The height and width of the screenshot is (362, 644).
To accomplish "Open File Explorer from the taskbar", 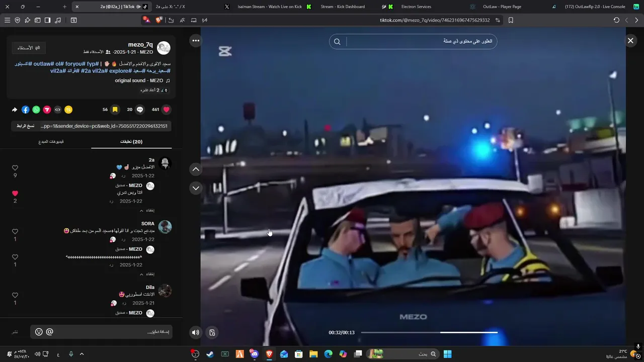I will (x=313, y=354).
